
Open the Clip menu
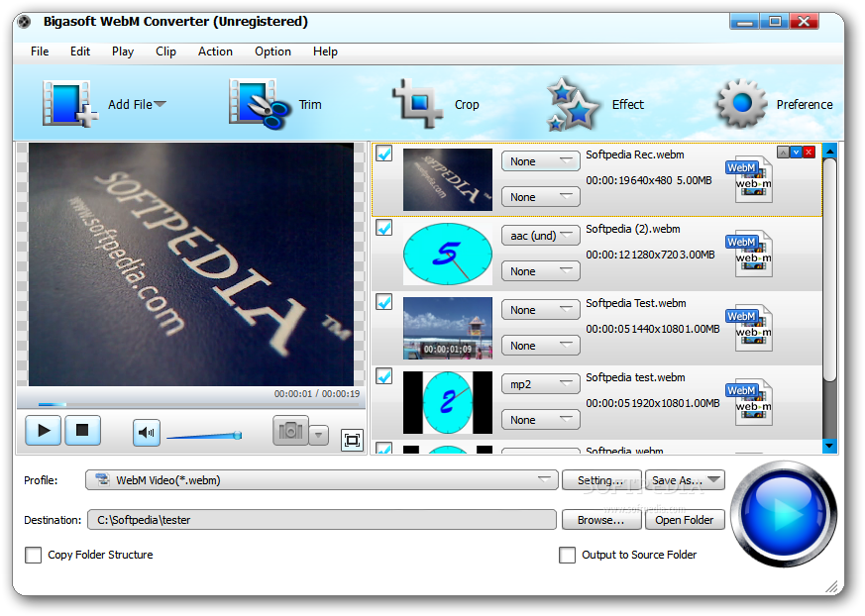(x=166, y=51)
